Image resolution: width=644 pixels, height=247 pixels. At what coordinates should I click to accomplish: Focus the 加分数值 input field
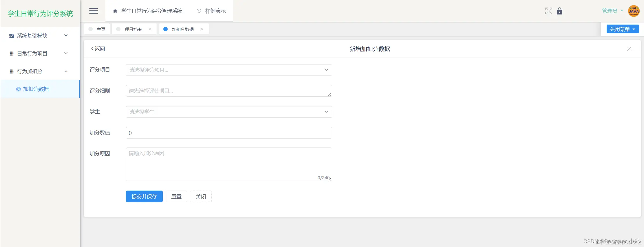[x=229, y=133]
